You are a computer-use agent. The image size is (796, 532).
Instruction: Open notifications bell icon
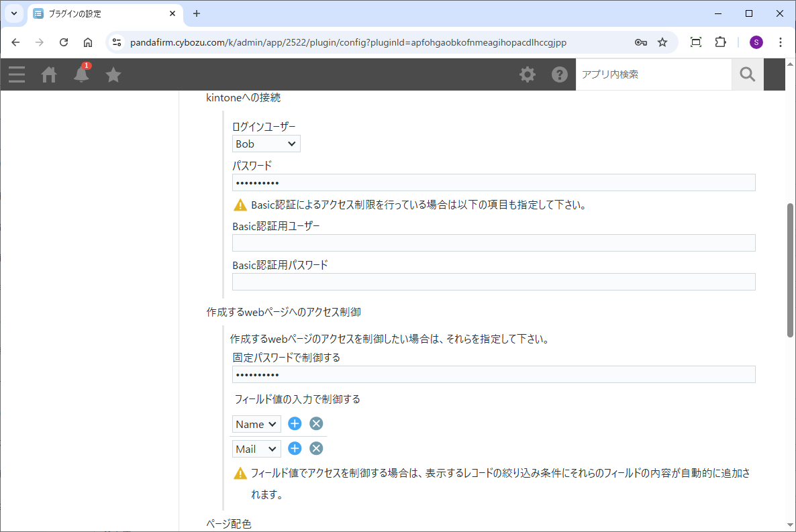tap(81, 74)
